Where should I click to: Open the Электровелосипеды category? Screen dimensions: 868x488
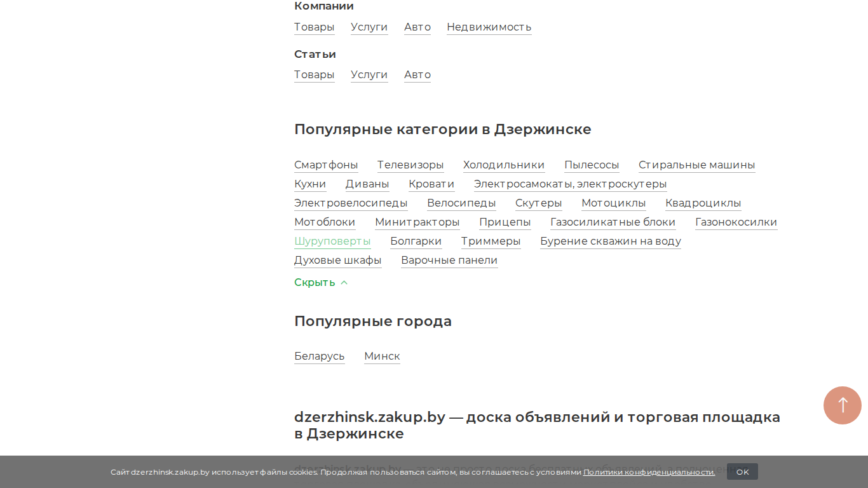click(351, 203)
